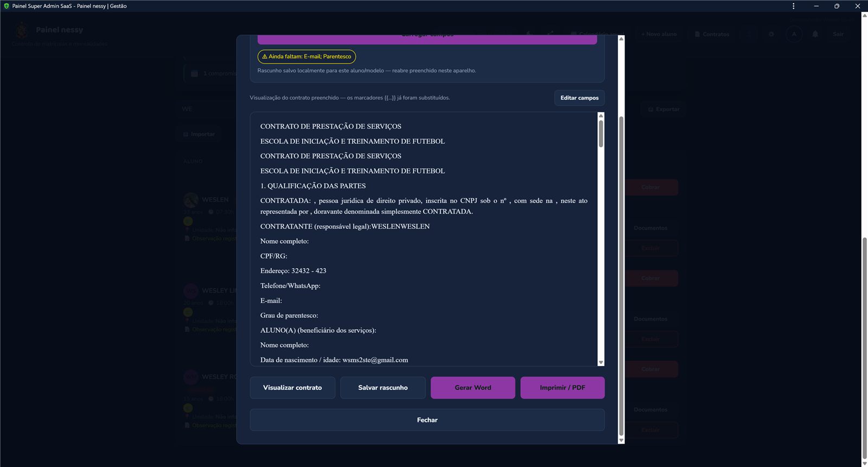
Task: Click WESLEY RO student avatar in background list
Action: coord(190,377)
